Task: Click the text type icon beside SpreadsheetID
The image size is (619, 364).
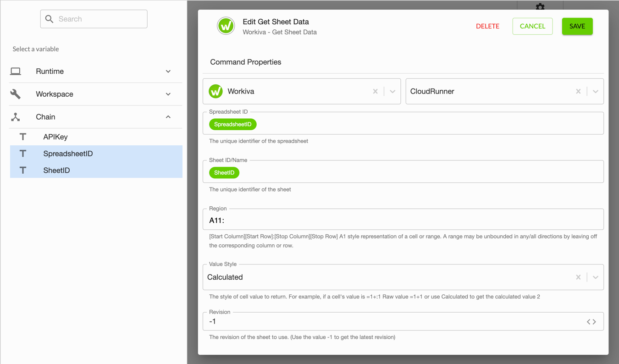Action: tap(23, 154)
